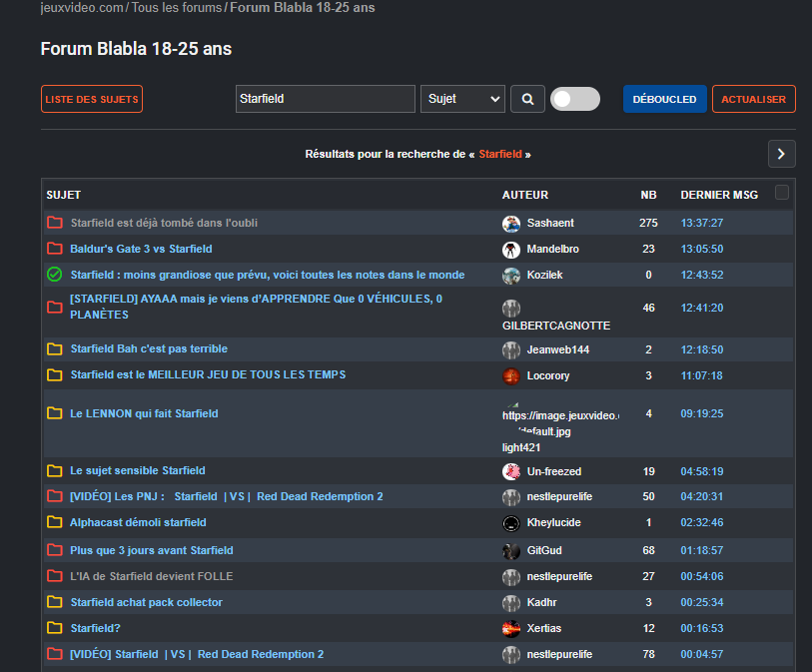Open the topic "Starfield achat pack collector"
This screenshot has height=672, width=812.
click(x=147, y=602)
